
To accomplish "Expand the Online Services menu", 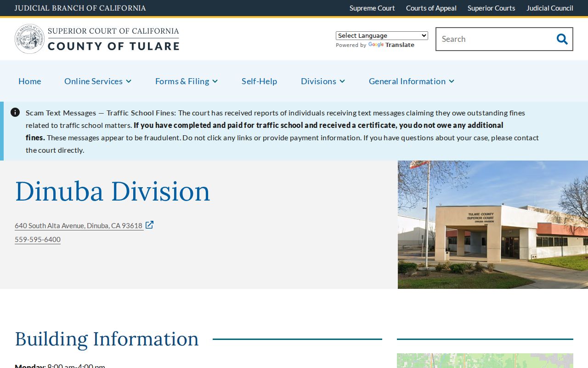I will point(98,81).
